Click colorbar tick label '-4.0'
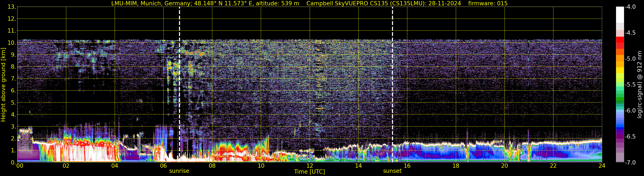This screenshot has width=644, height=176. click(x=630, y=7)
